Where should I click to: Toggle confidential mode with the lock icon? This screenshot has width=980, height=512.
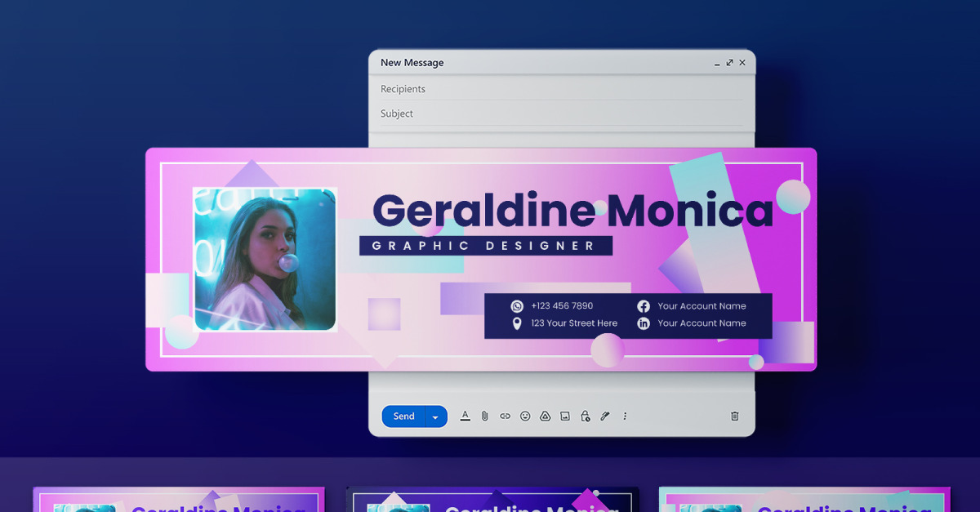pos(585,416)
